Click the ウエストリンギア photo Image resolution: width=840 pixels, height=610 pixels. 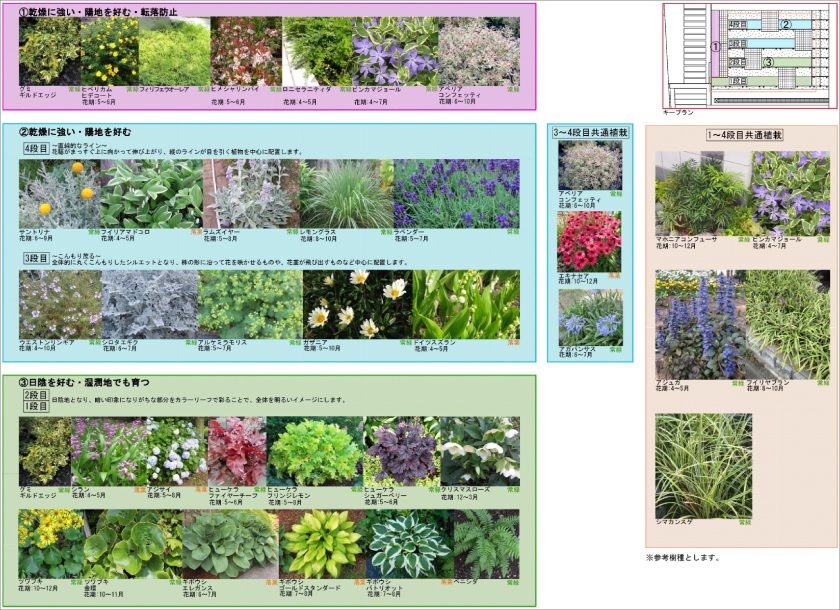tap(60, 304)
